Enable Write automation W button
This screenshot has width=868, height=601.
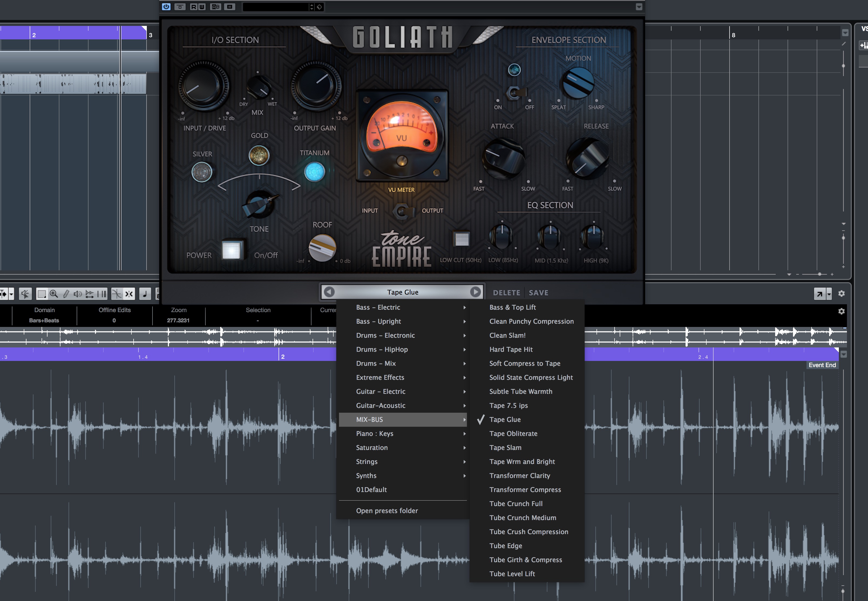pyautogui.click(x=202, y=7)
